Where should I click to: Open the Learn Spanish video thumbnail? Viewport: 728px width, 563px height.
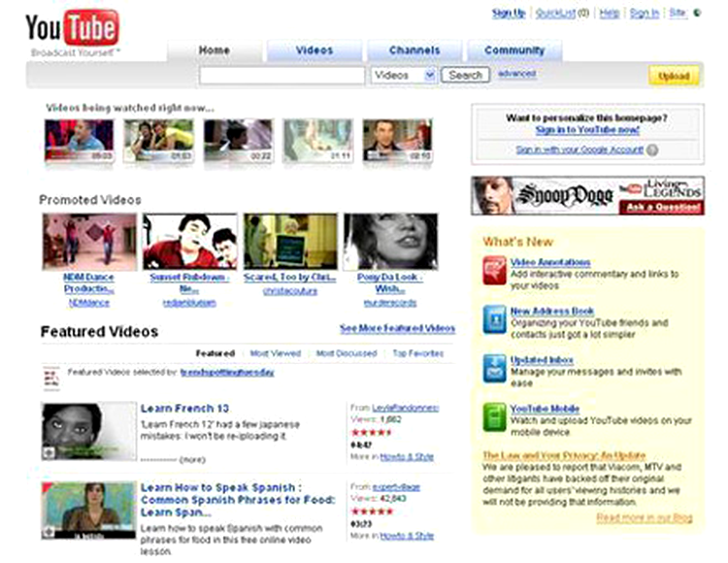88,510
